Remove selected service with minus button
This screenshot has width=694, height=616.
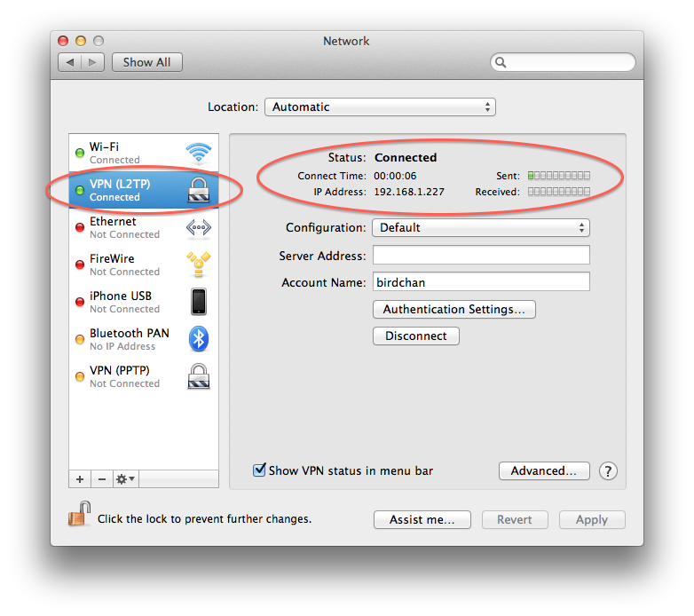pos(102,478)
